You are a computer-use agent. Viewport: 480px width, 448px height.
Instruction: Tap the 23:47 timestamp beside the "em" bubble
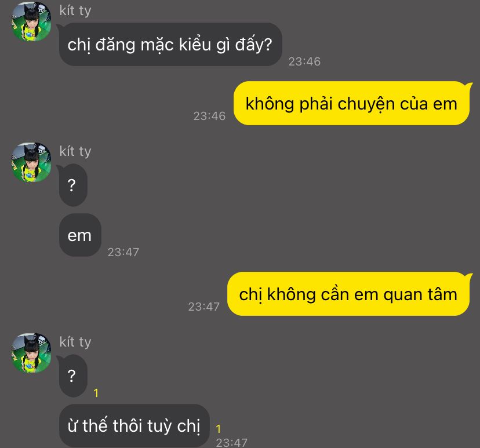(x=123, y=252)
